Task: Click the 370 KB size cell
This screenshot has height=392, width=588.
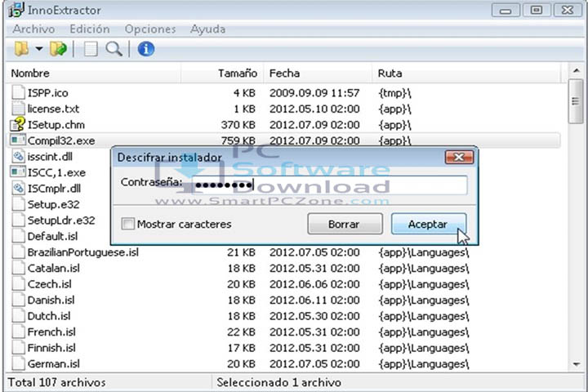Action: (x=238, y=124)
